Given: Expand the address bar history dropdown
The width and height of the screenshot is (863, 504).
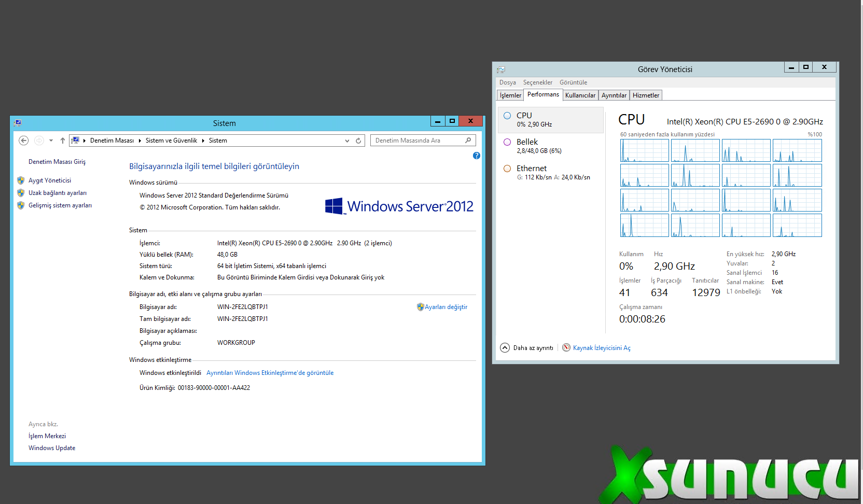Looking at the screenshot, I should pyautogui.click(x=347, y=141).
